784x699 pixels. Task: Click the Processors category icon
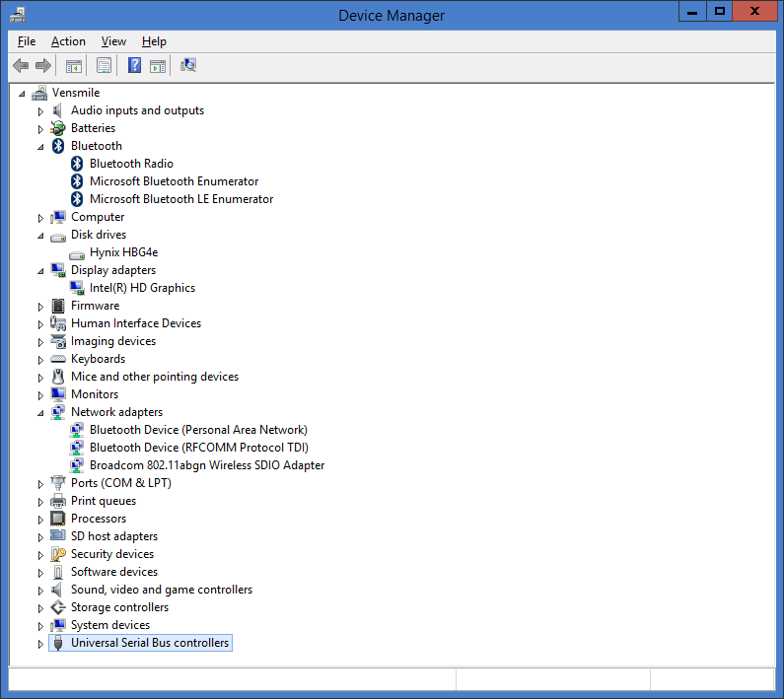[x=58, y=519]
